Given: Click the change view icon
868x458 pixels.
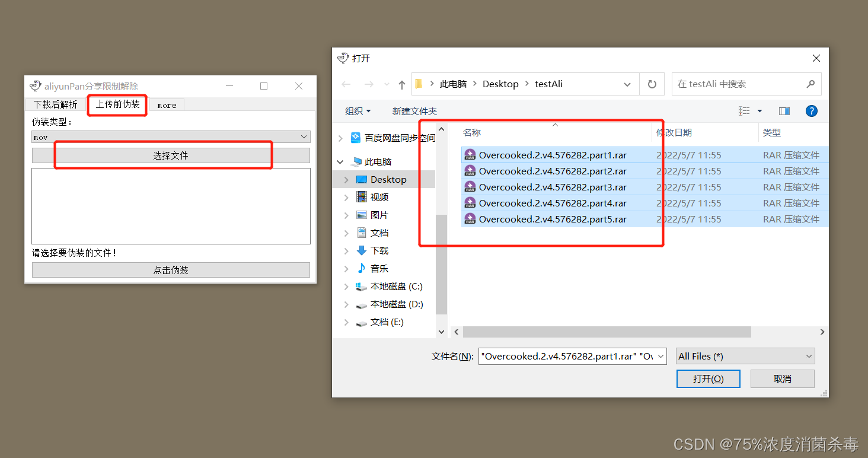Looking at the screenshot, I should pyautogui.click(x=744, y=111).
